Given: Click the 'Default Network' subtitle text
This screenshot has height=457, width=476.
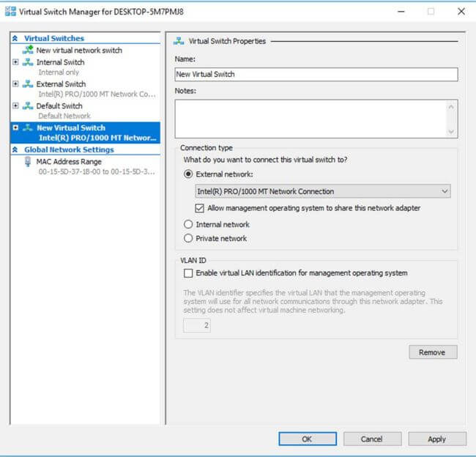Looking at the screenshot, I should point(64,116).
